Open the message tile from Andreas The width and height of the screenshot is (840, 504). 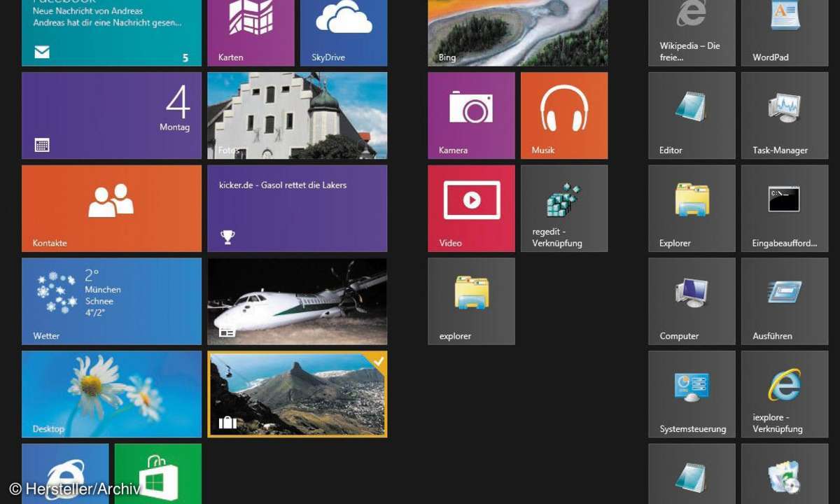111,33
